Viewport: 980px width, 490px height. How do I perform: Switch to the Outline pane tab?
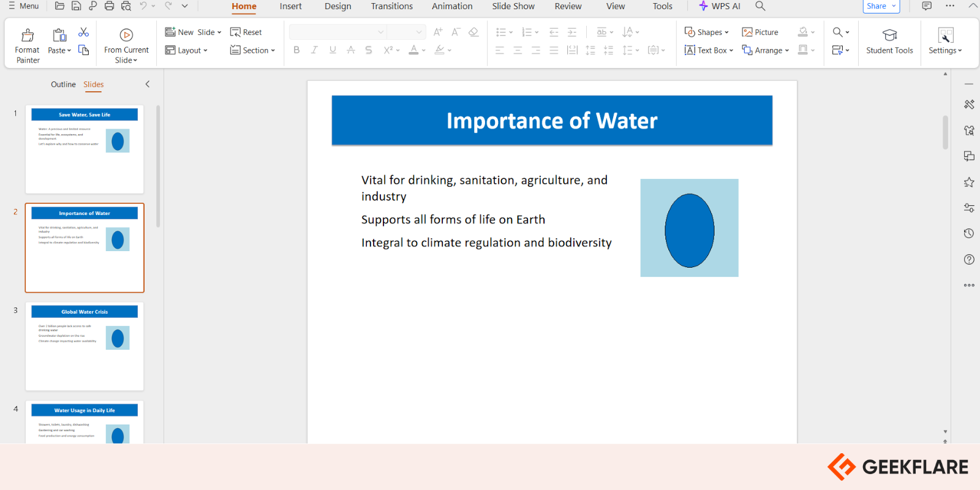[x=63, y=85]
